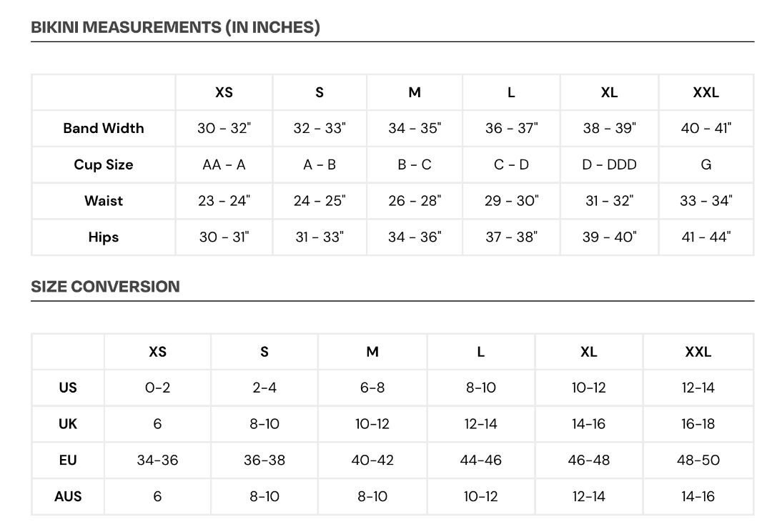The width and height of the screenshot is (772, 532).
Task: Click the Hips row label
Action: (x=104, y=237)
